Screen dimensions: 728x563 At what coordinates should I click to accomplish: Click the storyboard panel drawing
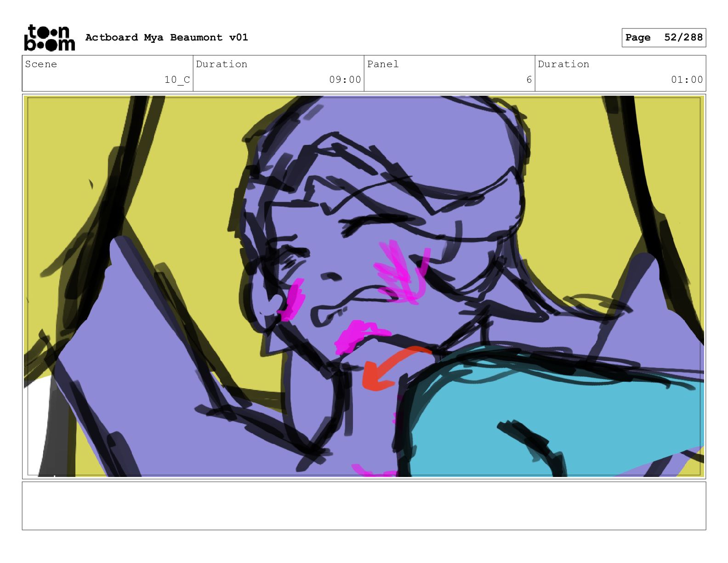(x=364, y=287)
